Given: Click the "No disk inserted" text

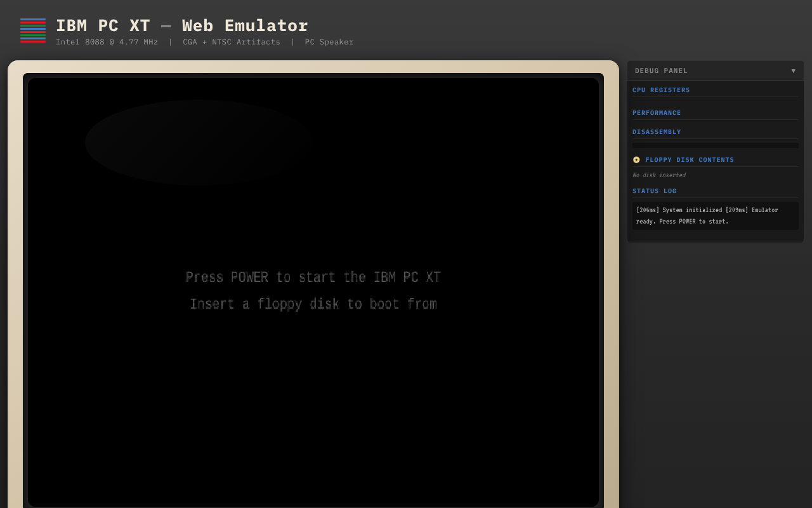Looking at the screenshot, I should pyautogui.click(x=659, y=175).
